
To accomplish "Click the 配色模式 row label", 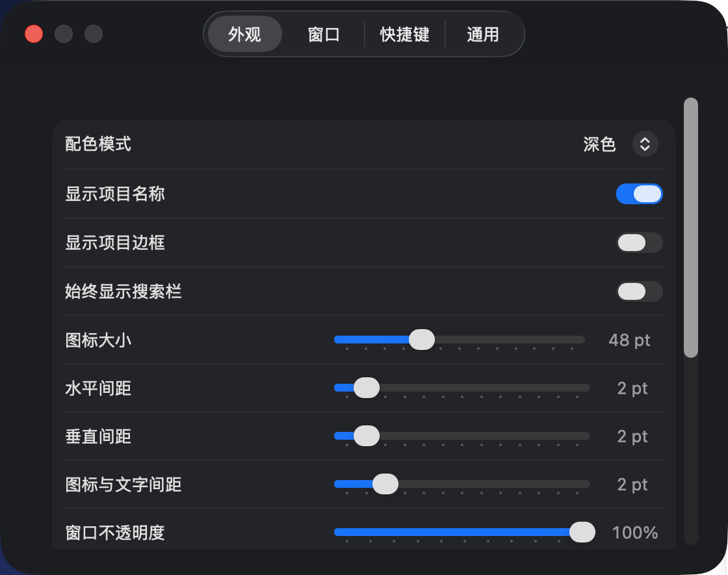I will coord(98,144).
